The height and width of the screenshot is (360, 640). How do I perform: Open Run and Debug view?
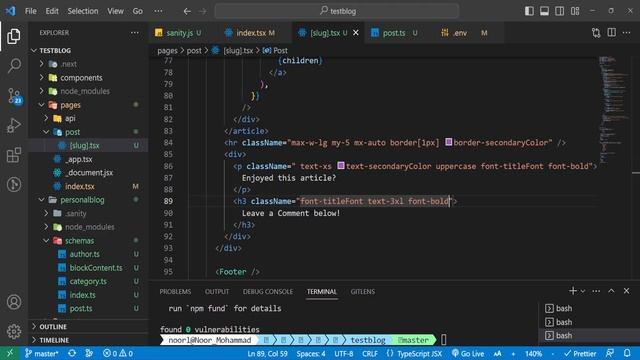(14, 126)
